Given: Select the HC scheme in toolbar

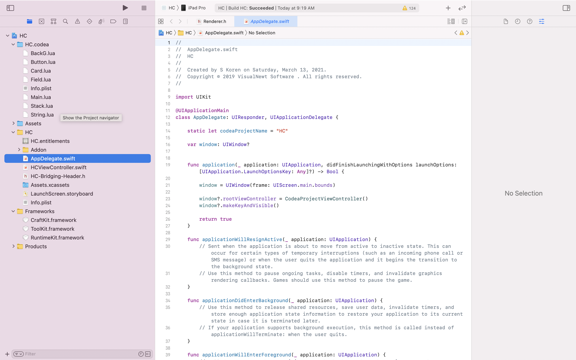Looking at the screenshot, I should [x=169, y=8].
